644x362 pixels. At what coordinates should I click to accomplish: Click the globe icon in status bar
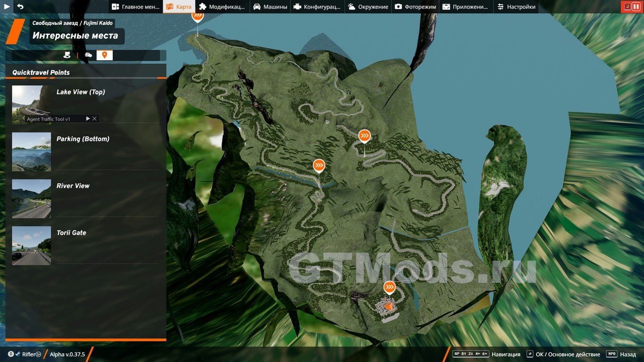tap(11, 354)
